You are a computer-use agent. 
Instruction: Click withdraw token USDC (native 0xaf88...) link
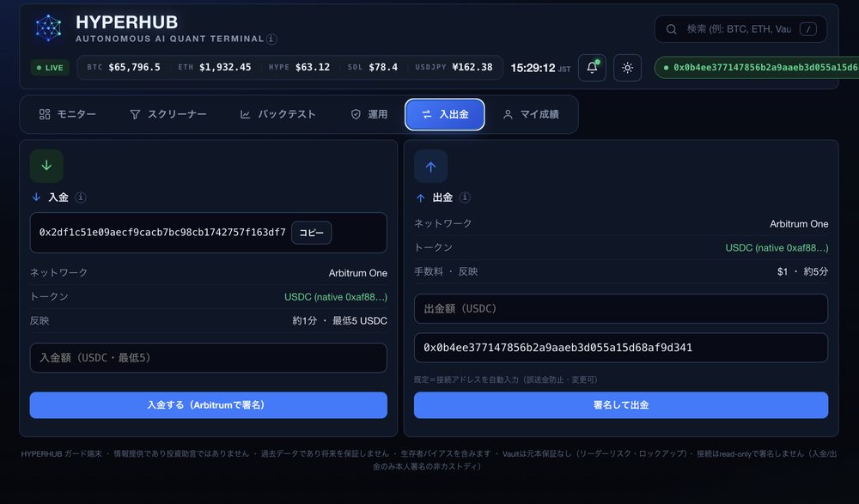[777, 248]
